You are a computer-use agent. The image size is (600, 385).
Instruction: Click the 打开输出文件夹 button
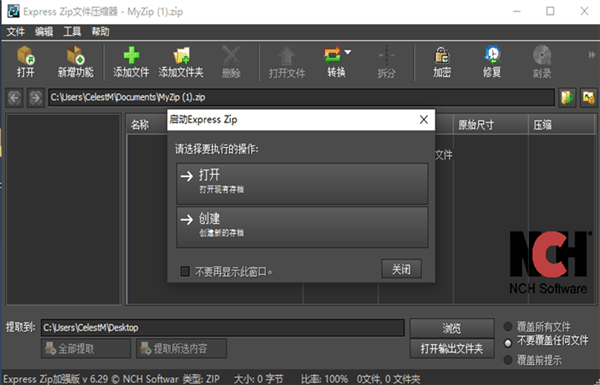pyautogui.click(x=452, y=349)
